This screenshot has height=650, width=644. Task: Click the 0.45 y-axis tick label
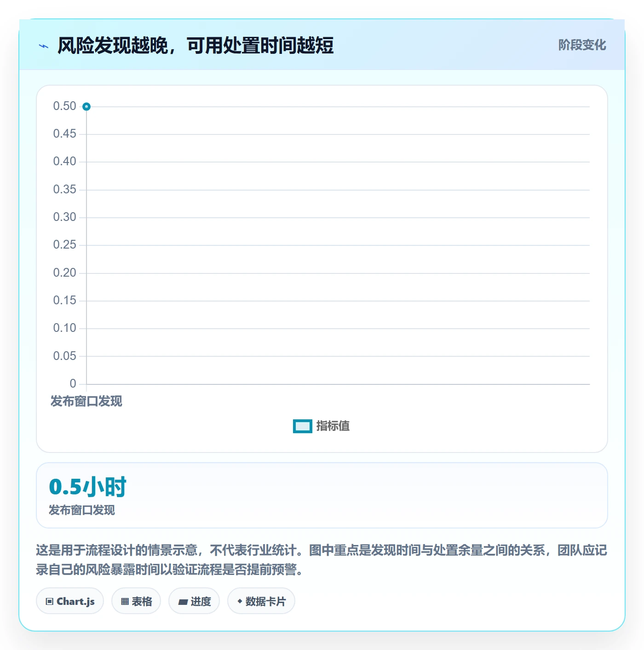click(65, 134)
